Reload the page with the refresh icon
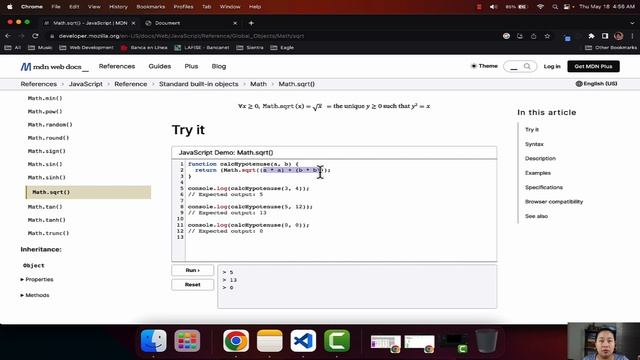This screenshot has width=640, height=360. [35, 36]
